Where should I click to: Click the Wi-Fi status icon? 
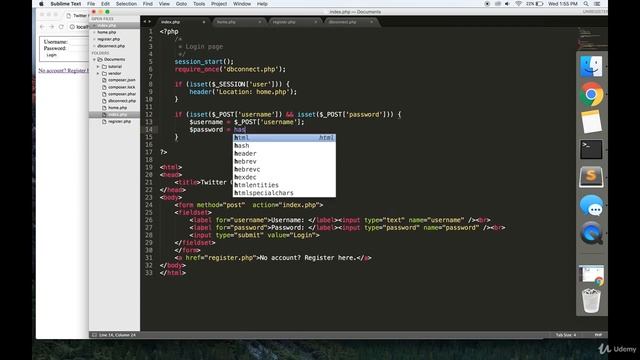[x=518, y=4]
